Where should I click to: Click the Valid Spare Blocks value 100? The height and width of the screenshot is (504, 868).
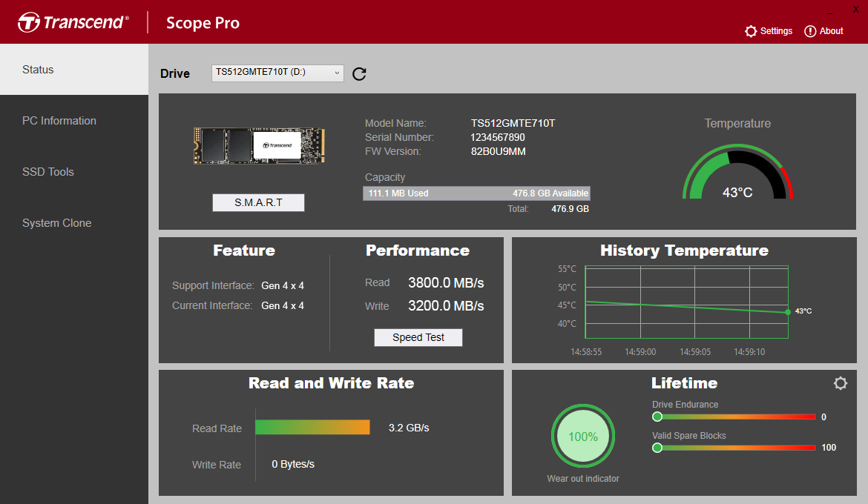[829, 448]
